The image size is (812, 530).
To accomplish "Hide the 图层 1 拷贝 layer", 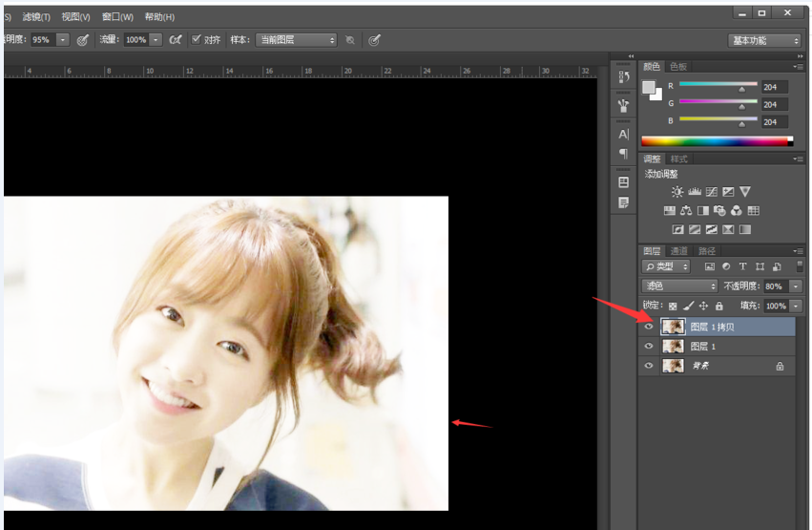I will [649, 327].
